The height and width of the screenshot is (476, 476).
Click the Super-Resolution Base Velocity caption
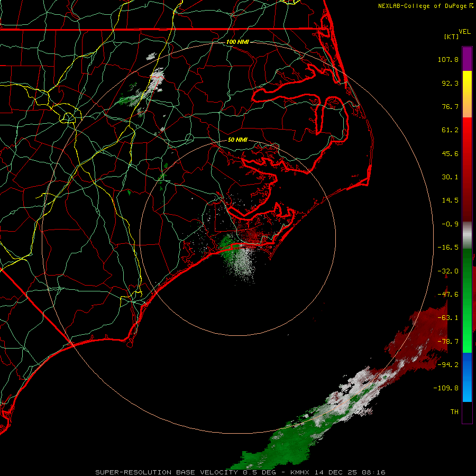tap(240, 472)
